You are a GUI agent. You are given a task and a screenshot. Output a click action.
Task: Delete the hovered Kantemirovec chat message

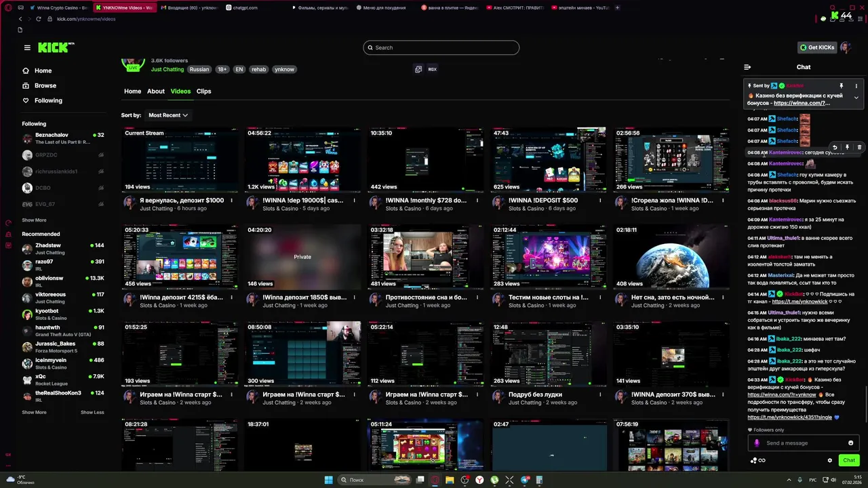[x=859, y=147]
